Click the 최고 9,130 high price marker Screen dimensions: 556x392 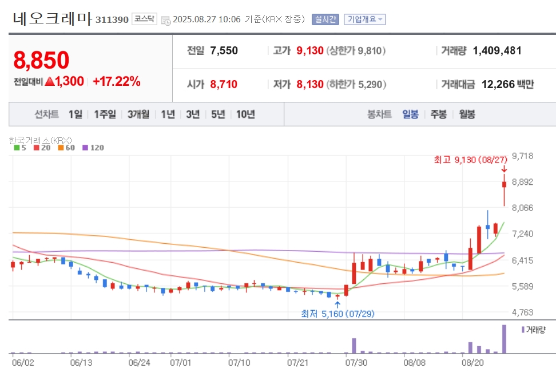click(471, 160)
